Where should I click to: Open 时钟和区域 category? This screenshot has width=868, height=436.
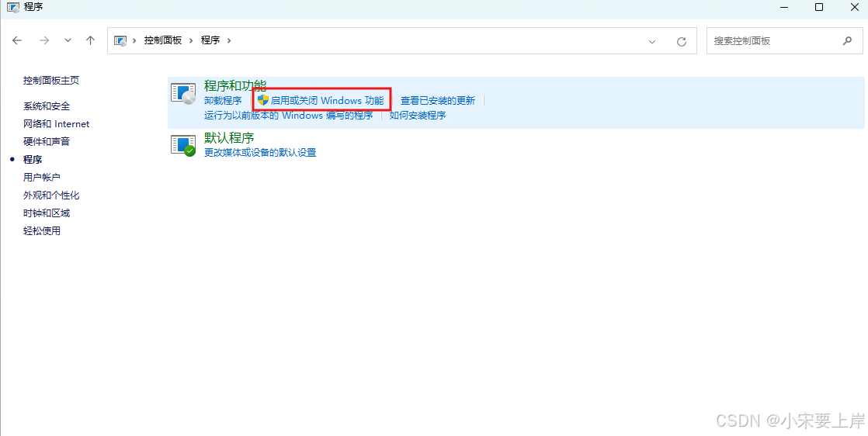tap(47, 213)
